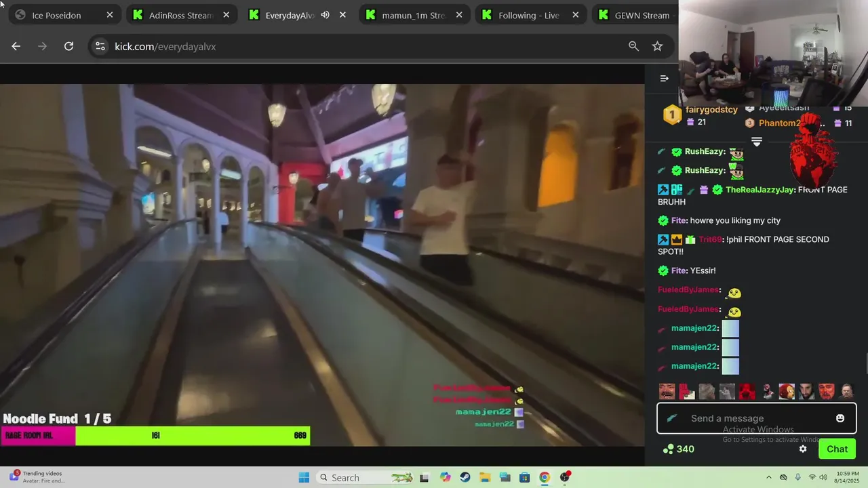The width and height of the screenshot is (868, 488).
Task: Open the page zoom magnifier in address bar
Action: point(633,46)
